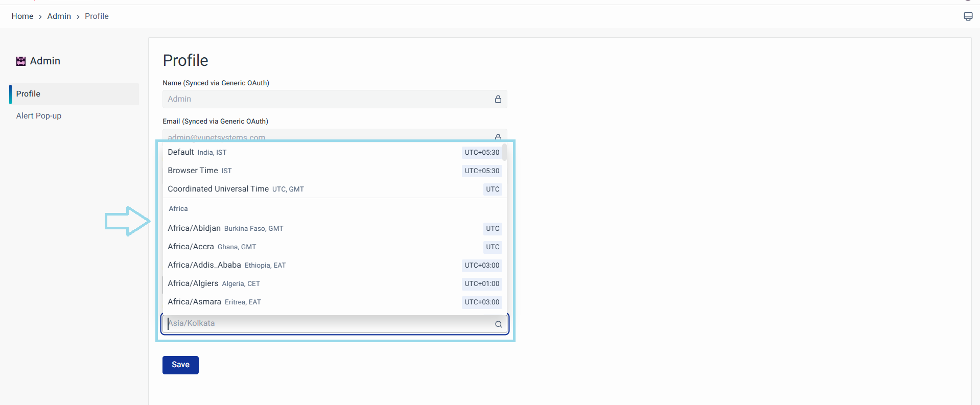Navigate to Admin breadcrumb link
Viewport: 980px width, 405px height.
pyautogui.click(x=59, y=16)
